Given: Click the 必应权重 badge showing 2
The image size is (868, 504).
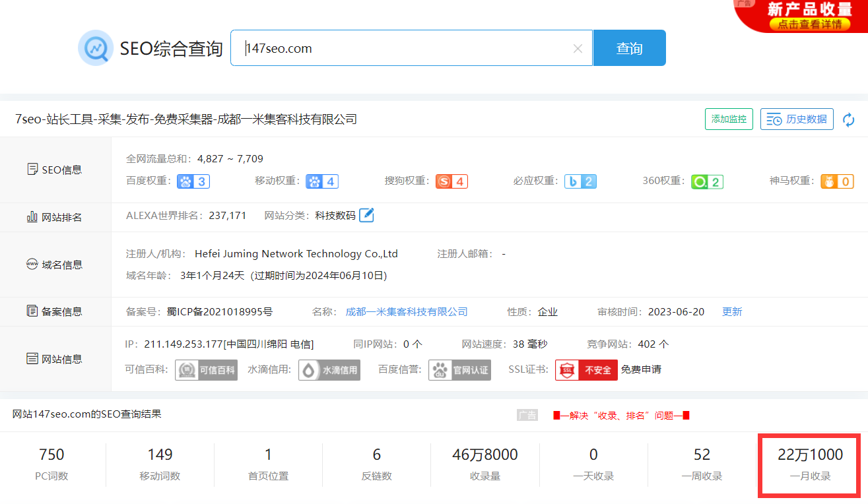Looking at the screenshot, I should tap(580, 181).
